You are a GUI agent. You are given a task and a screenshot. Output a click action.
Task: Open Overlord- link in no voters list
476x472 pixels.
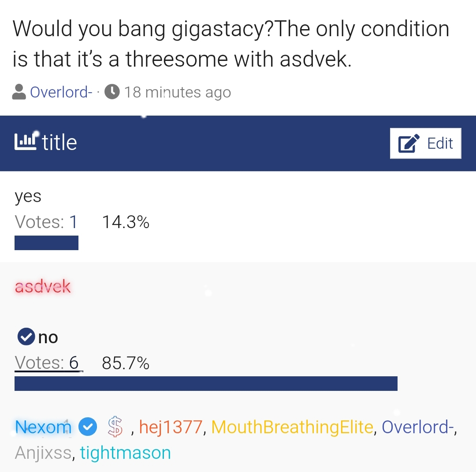[418, 427]
